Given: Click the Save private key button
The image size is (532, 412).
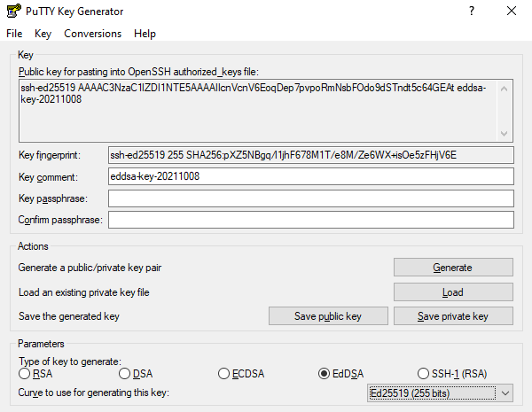Looking at the screenshot, I should [453, 316].
